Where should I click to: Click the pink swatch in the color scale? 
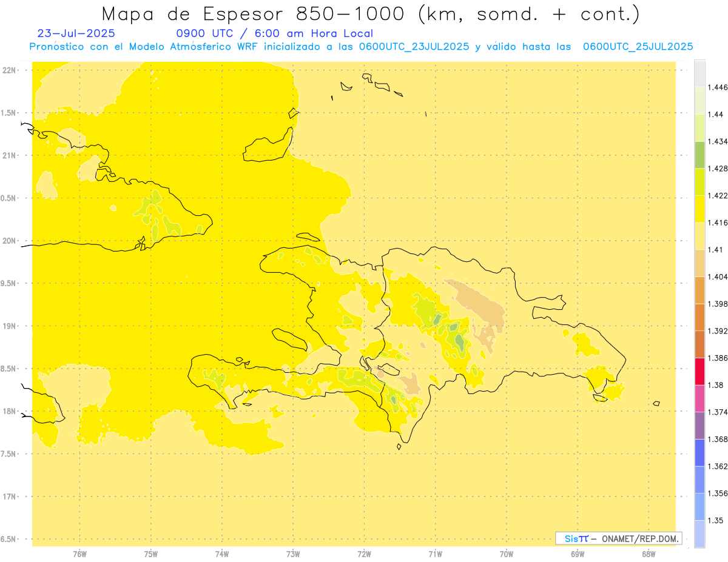pos(699,398)
